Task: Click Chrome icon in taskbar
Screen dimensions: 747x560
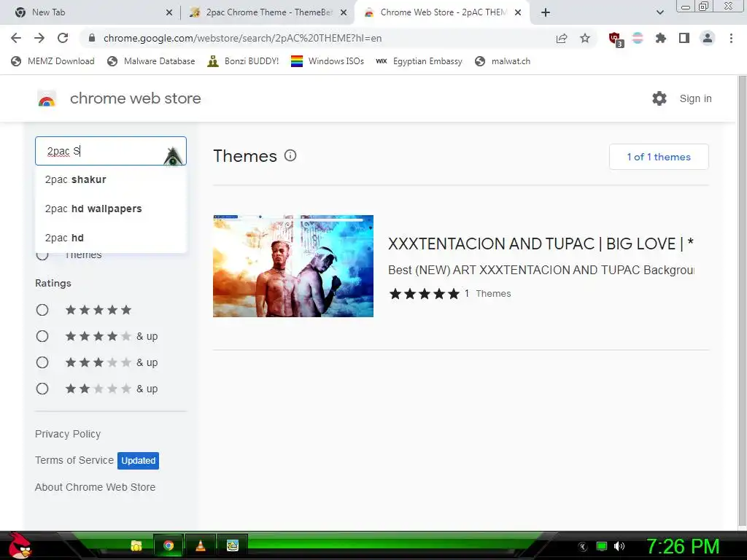Action: [x=169, y=545]
